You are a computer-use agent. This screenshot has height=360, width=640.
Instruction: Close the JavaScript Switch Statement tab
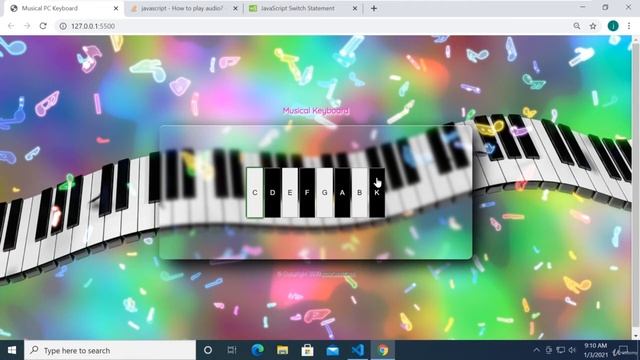coord(355,8)
